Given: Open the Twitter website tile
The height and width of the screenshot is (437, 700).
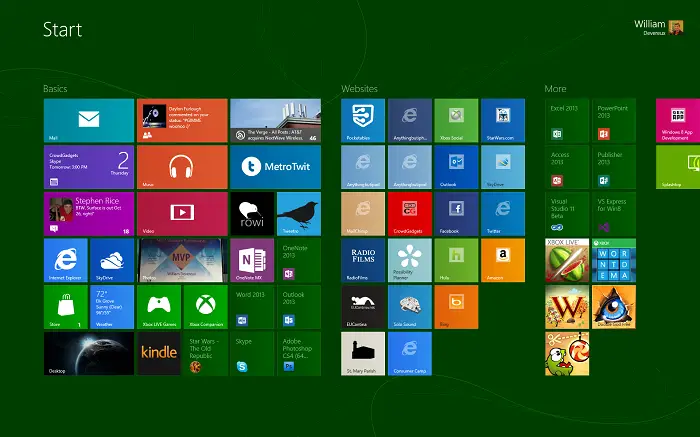Looking at the screenshot, I should 503,214.
